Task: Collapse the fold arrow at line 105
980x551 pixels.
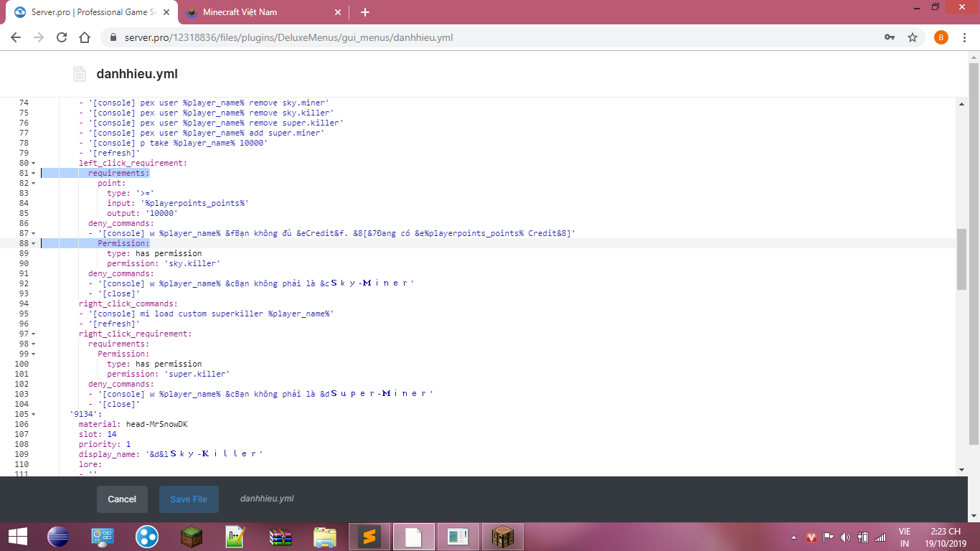Action: coord(33,414)
